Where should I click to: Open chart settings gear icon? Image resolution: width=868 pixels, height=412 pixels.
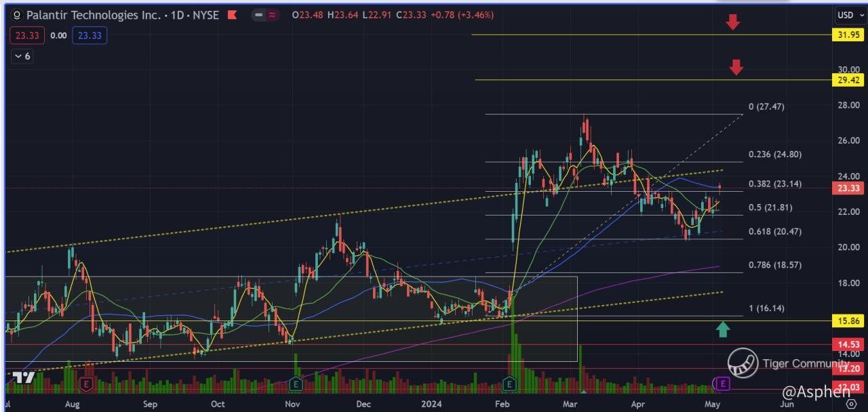point(851,403)
